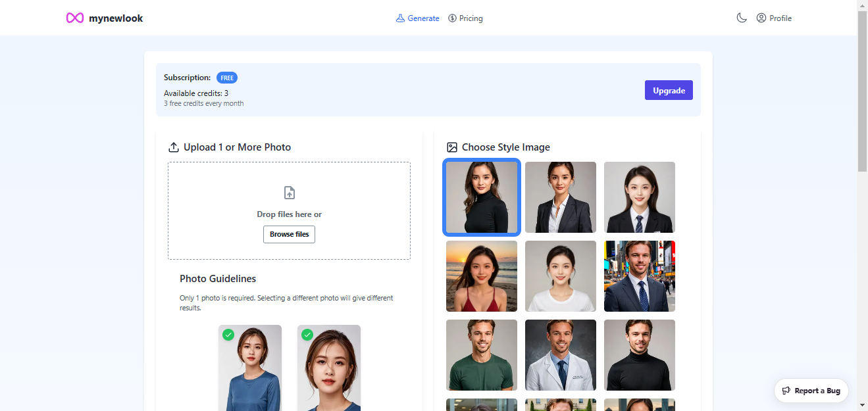Click the megaphone icon in Report a Bug
Screen dimensions: 868x411
pos(786,391)
